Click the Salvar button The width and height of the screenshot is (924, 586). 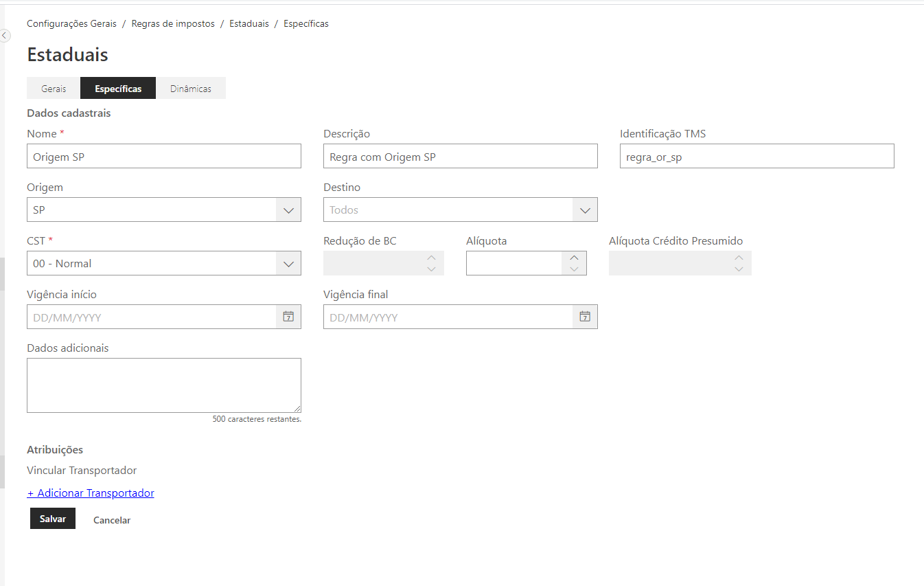coord(53,519)
